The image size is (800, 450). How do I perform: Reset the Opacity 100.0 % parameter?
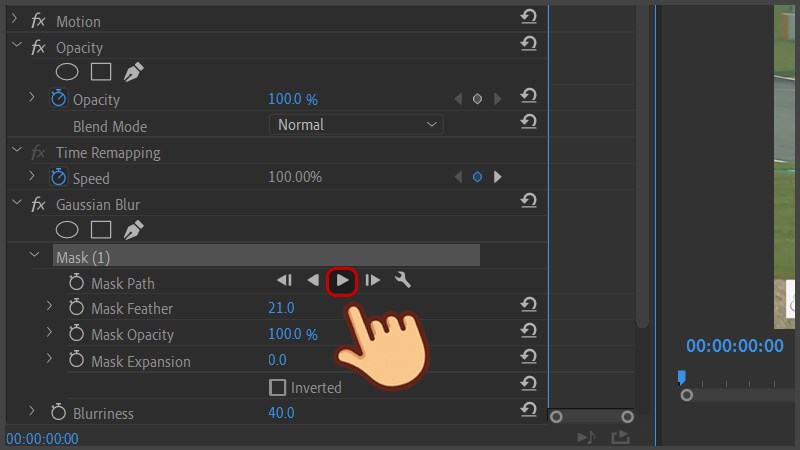click(529, 95)
